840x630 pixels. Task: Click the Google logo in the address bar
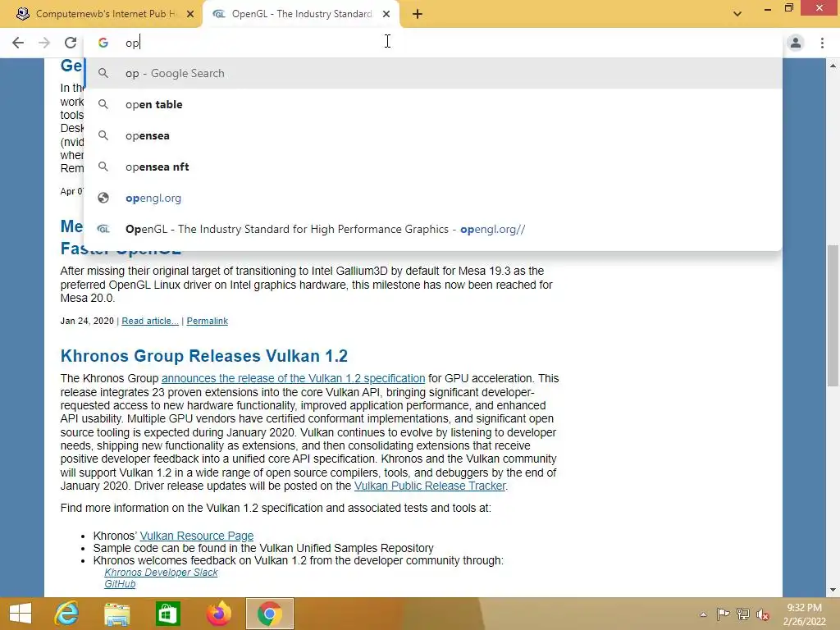pyautogui.click(x=103, y=43)
